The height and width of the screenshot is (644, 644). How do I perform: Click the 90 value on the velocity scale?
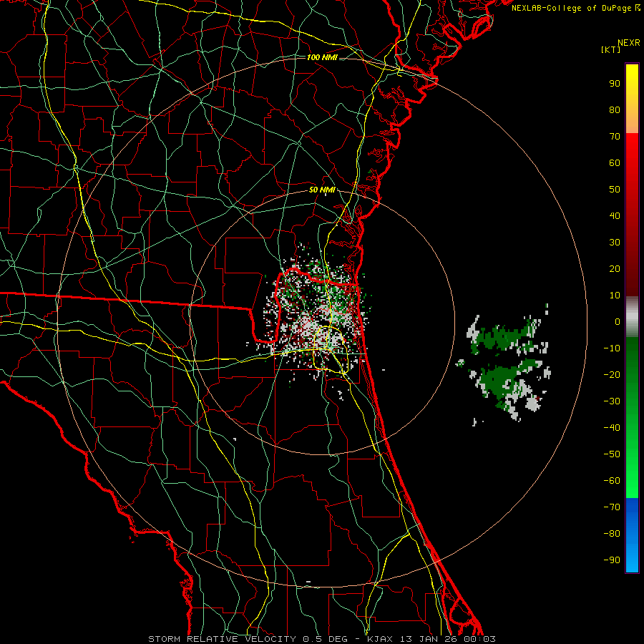point(615,84)
